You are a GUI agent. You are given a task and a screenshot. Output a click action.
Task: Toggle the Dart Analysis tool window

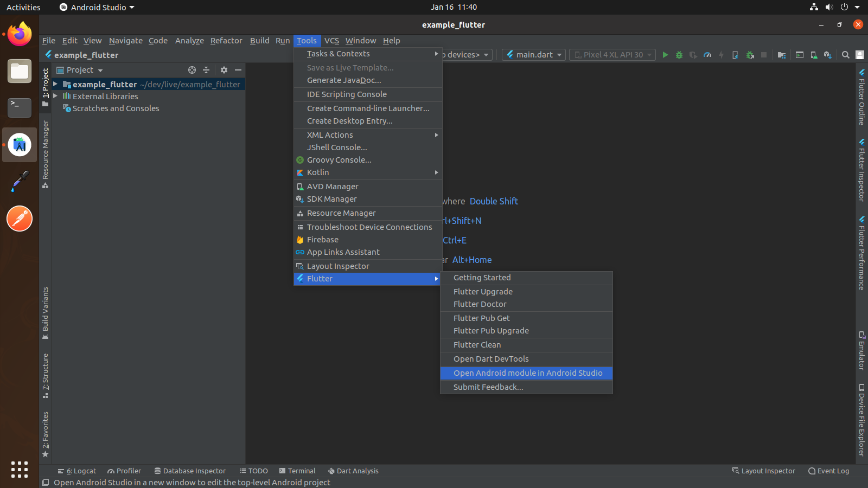point(353,471)
